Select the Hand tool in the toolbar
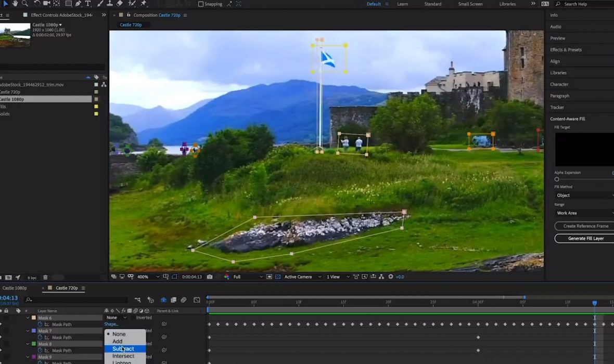The height and width of the screenshot is (364, 614). click(x=15, y=4)
